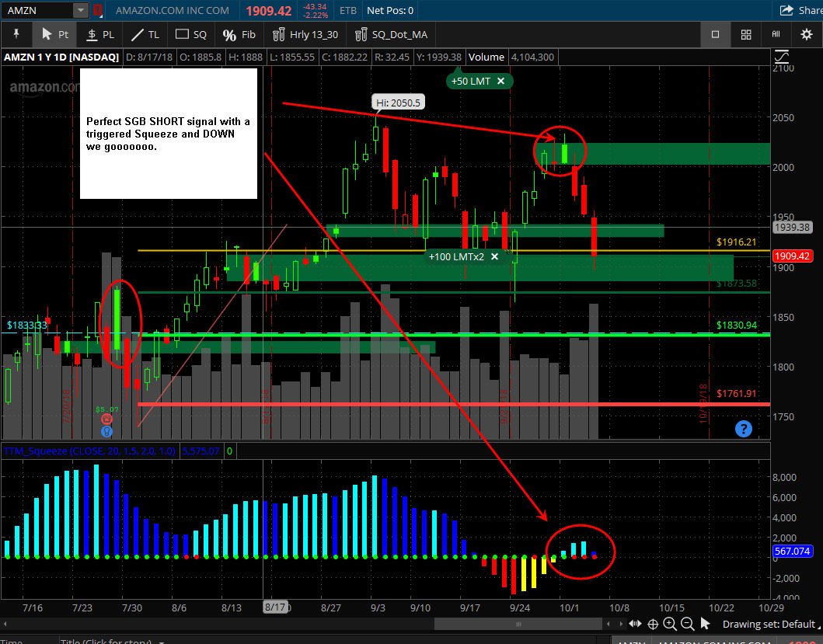Toggle the pin drawing tool button

click(x=16, y=35)
